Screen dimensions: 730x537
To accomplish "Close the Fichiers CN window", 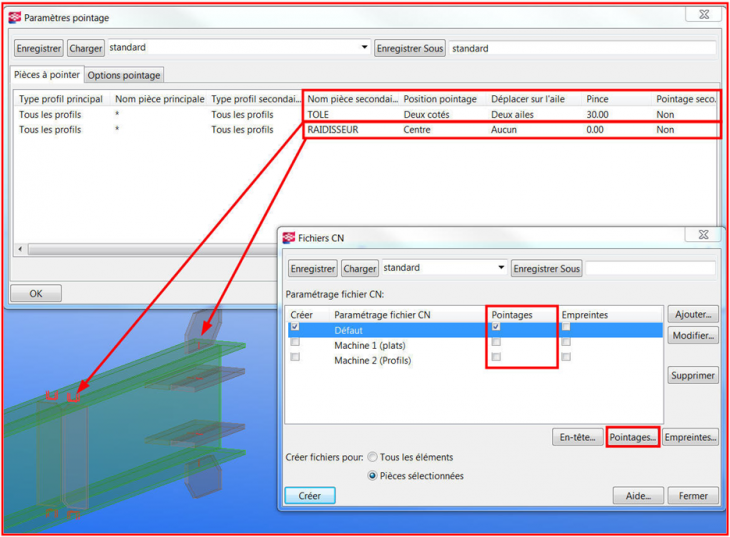I will pyautogui.click(x=703, y=234).
